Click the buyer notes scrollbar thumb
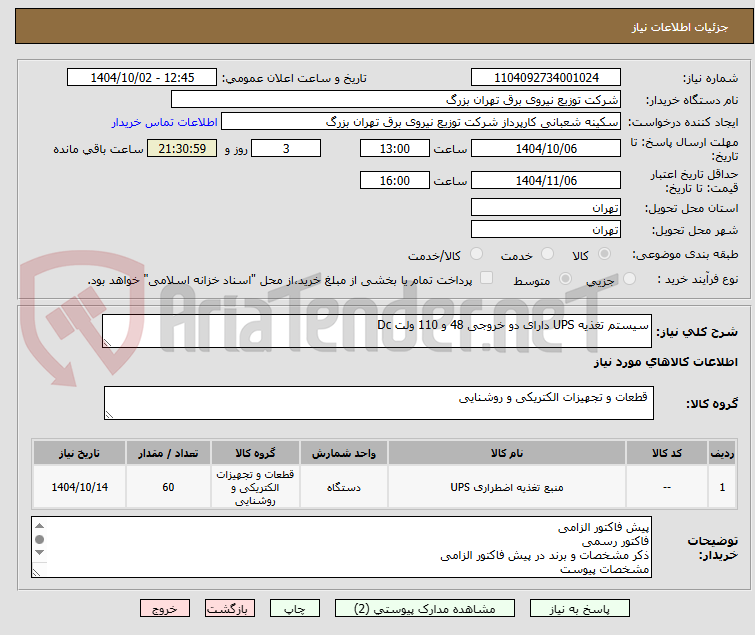 [x=39, y=539]
